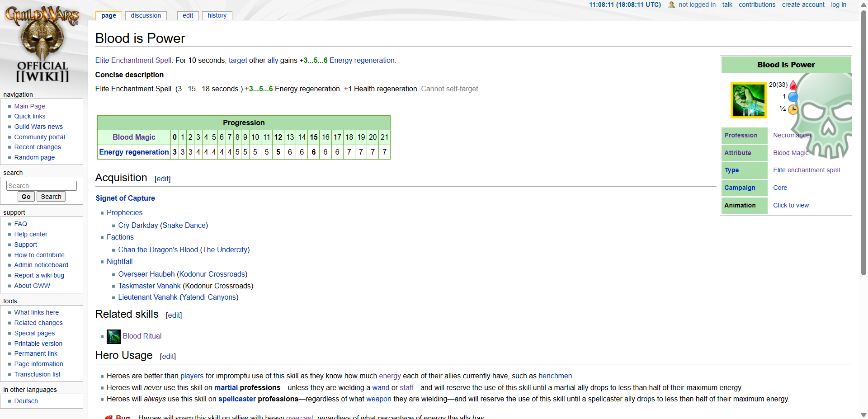
Task: Open the edit tab
Action: (x=188, y=15)
